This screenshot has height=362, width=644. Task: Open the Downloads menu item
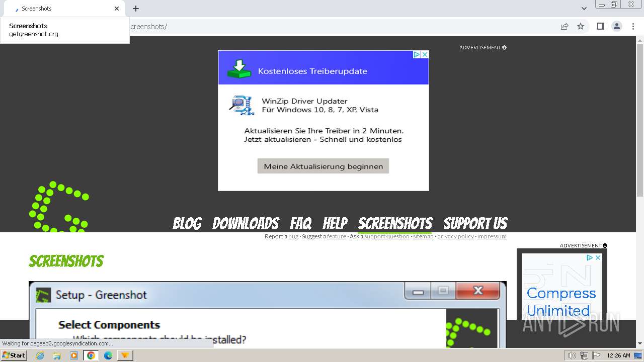pyautogui.click(x=246, y=223)
